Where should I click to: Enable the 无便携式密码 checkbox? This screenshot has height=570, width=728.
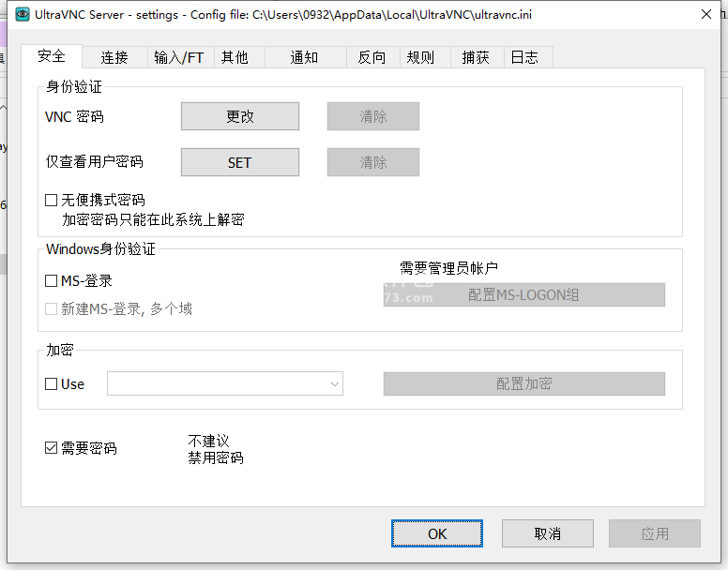coord(51,201)
